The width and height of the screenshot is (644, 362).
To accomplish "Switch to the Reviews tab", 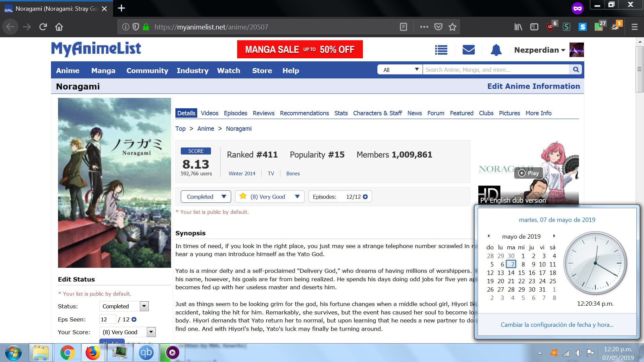I will click(264, 113).
